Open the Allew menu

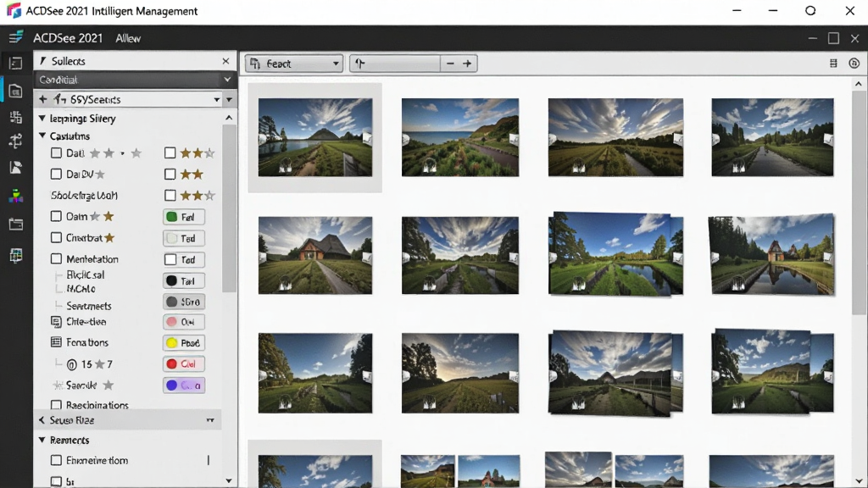click(128, 38)
